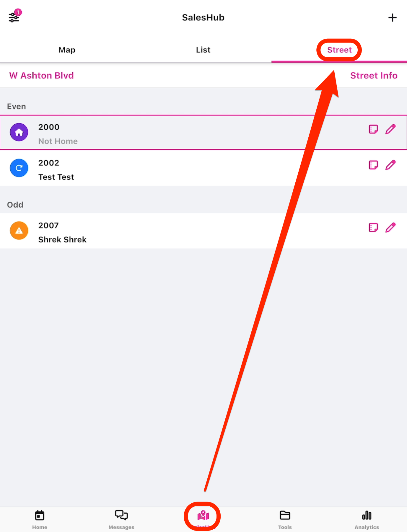Select the Street tab
The height and width of the screenshot is (532, 407).
pos(339,50)
